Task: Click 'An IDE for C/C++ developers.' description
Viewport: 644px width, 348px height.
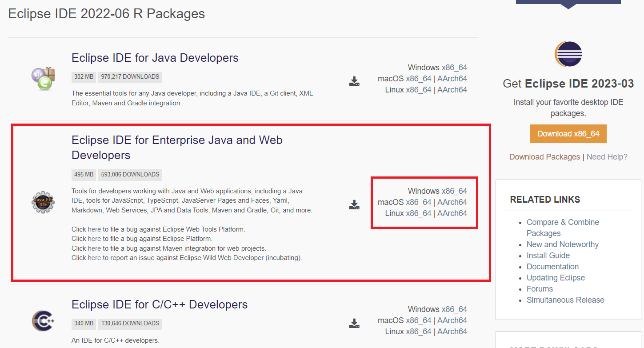Action: point(115,340)
